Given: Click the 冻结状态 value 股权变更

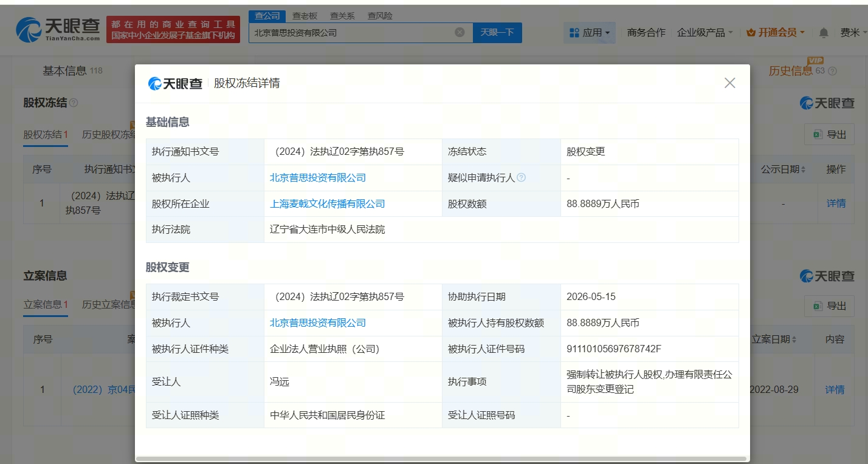Looking at the screenshot, I should (x=586, y=151).
